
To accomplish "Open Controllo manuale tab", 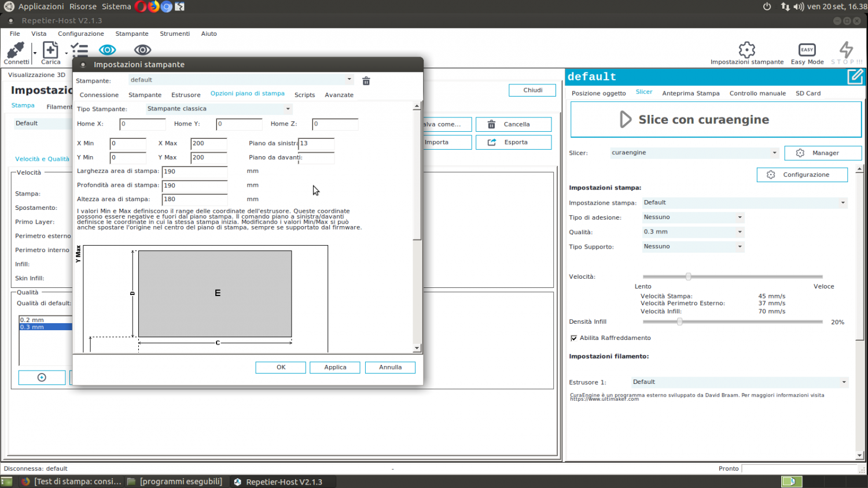I will (757, 93).
